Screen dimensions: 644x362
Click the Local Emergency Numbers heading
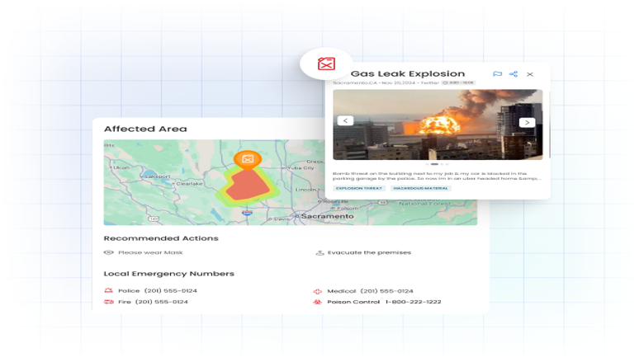point(168,274)
